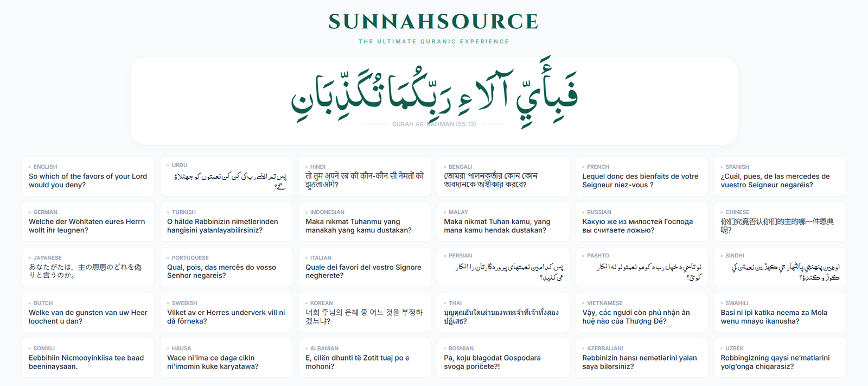Open the Turkish translation card

click(x=226, y=222)
